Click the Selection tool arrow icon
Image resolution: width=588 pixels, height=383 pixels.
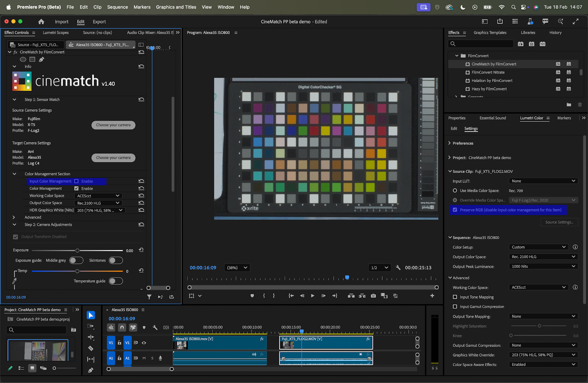pyautogui.click(x=91, y=315)
